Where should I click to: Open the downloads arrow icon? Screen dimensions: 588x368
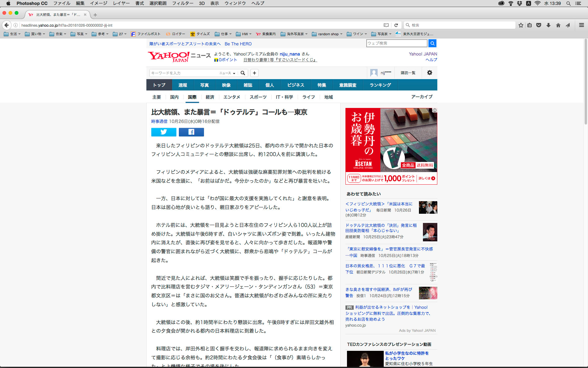[548, 25]
